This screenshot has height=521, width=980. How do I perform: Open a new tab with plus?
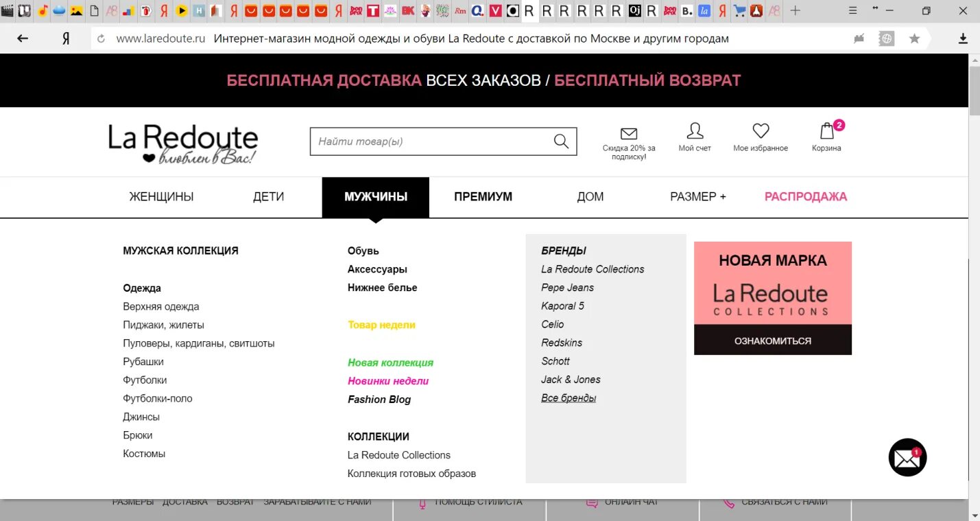click(795, 11)
